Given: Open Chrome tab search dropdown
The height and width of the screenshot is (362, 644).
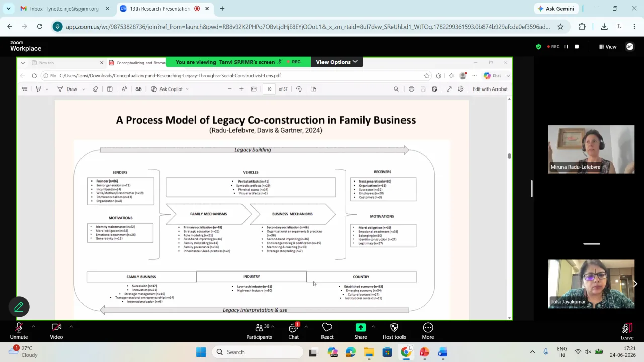Looking at the screenshot, I should coord(8,9).
